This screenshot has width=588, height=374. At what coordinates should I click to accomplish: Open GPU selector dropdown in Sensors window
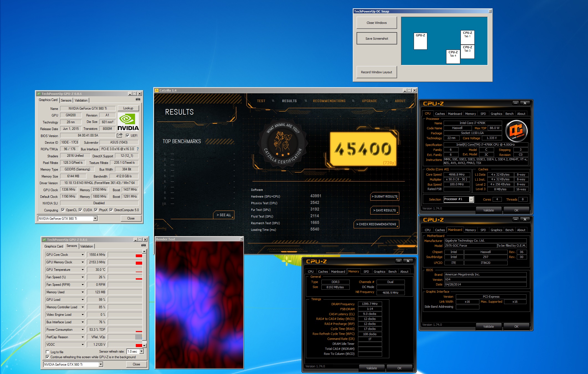point(101,364)
